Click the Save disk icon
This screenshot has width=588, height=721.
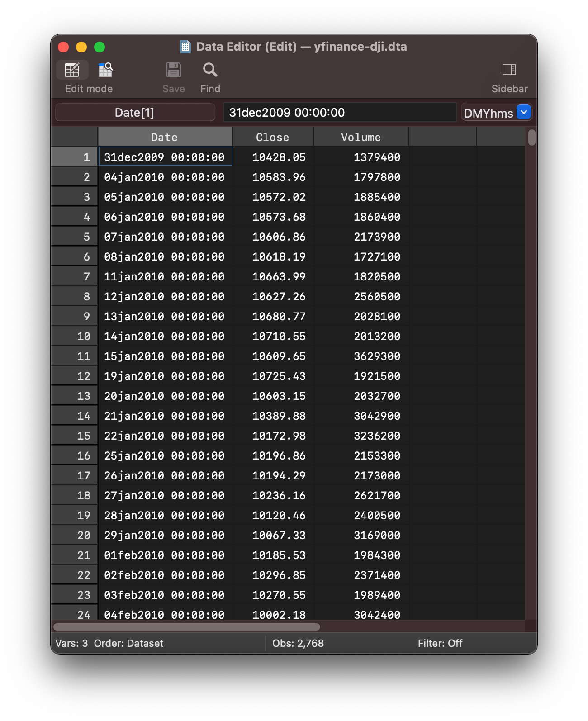(174, 70)
